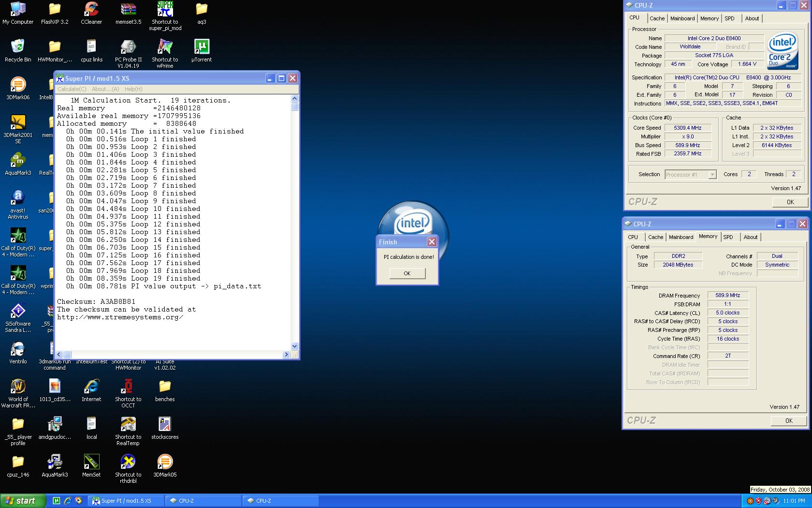Viewport: 812px width, 508px height.
Task: Open the stockscores file icon
Action: pyautogui.click(x=165, y=428)
